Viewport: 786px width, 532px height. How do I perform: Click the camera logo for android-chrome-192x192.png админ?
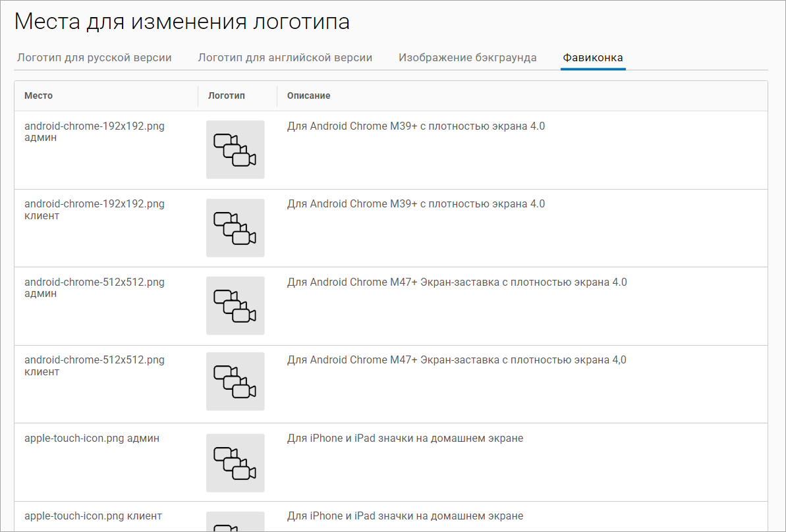click(x=235, y=149)
